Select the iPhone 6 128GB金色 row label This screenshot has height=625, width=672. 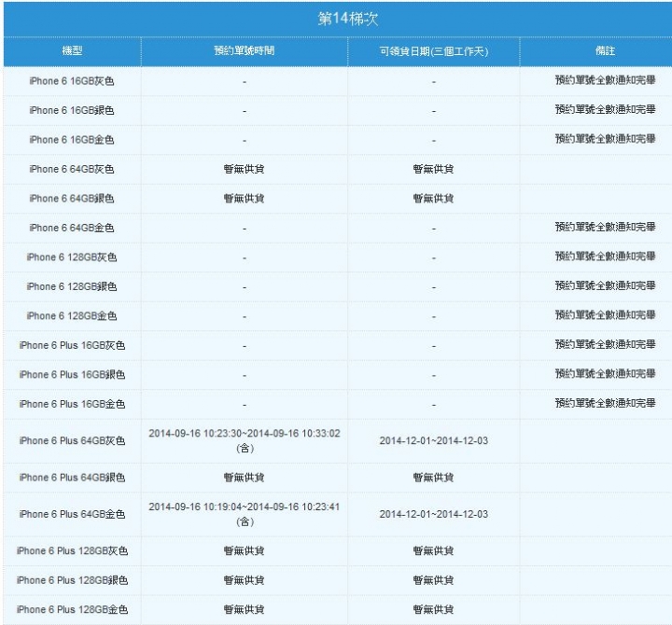click(72, 315)
